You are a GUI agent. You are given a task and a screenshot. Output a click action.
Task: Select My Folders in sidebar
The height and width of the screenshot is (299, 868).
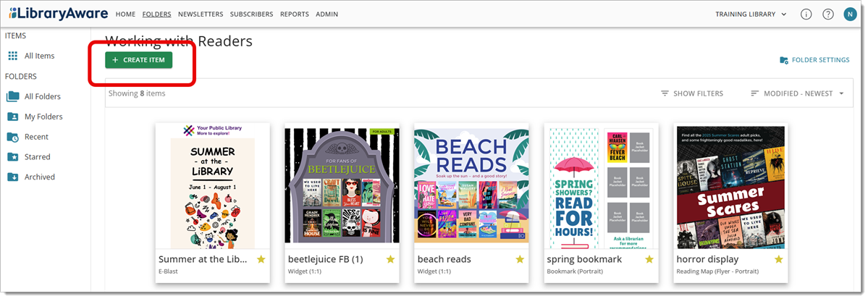[43, 117]
